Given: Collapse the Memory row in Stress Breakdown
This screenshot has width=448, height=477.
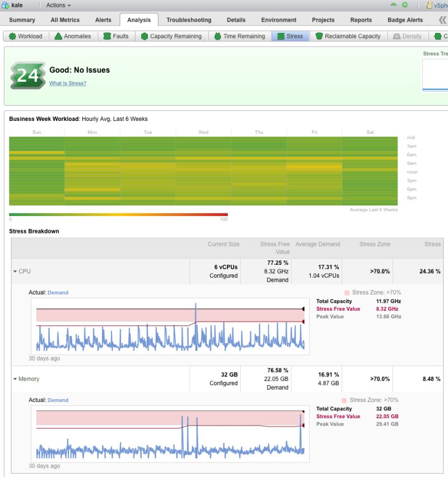Looking at the screenshot, I should tap(15, 378).
